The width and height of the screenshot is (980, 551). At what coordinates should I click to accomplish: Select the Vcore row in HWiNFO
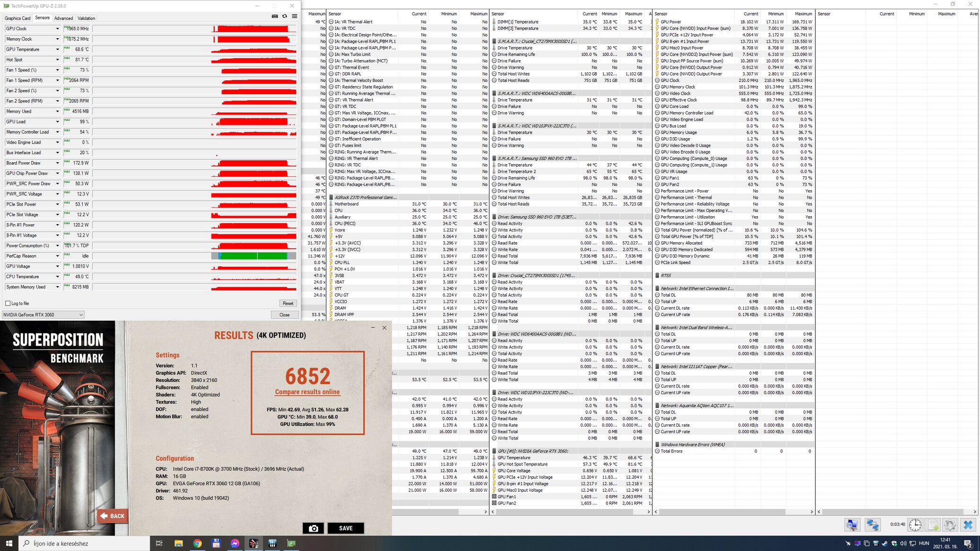[408, 230]
